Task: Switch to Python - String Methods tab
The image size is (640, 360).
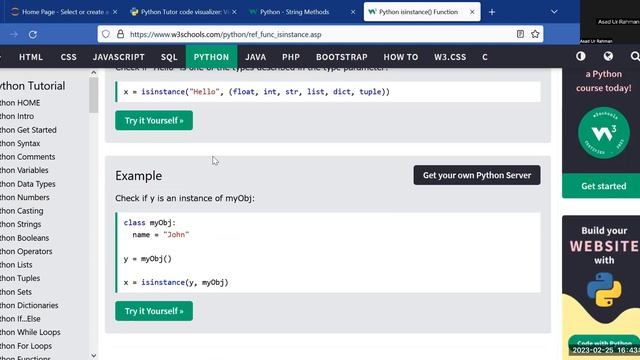Action: (302, 12)
